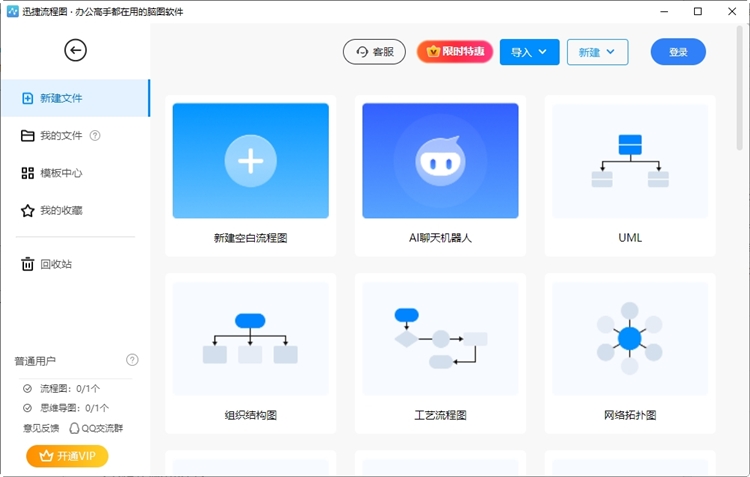Viewport: 750px width, 477px height.
Task: Click the vertical scrollbar thumb
Action: pyautogui.click(x=739, y=88)
